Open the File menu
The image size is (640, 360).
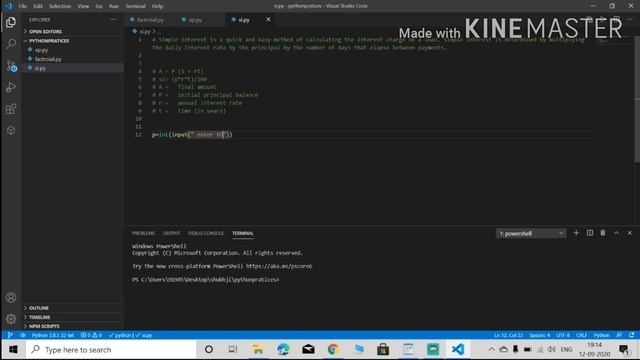(22, 6)
